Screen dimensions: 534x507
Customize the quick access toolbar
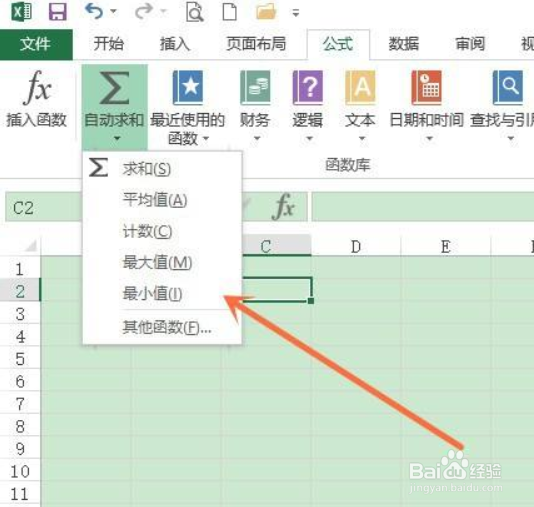click(x=296, y=13)
